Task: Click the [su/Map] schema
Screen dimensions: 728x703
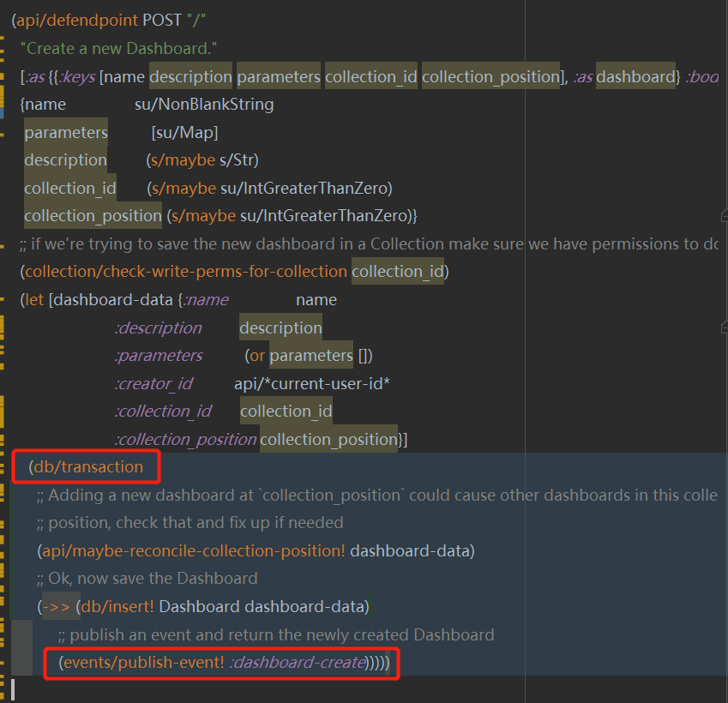Action: [x=184, y=133]
